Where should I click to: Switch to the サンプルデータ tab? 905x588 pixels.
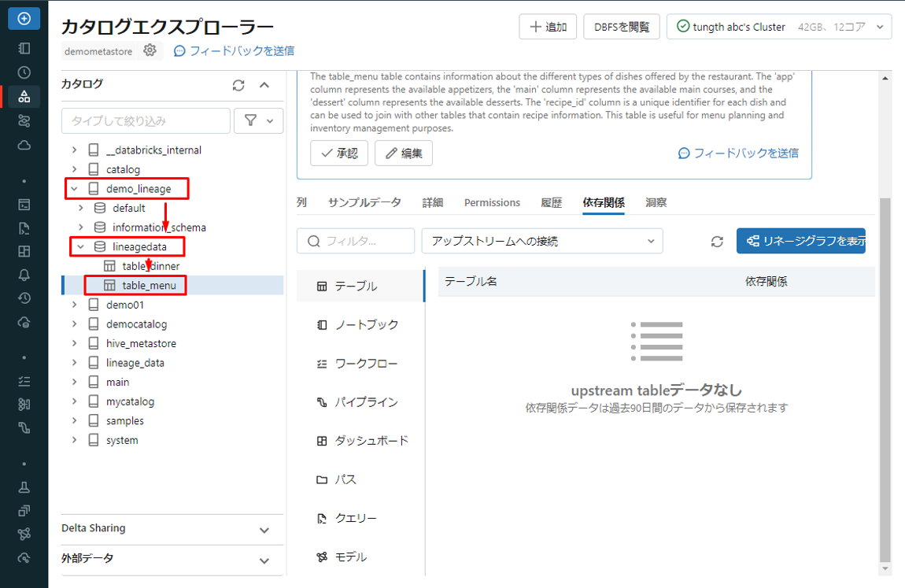[x=364, y=202]
